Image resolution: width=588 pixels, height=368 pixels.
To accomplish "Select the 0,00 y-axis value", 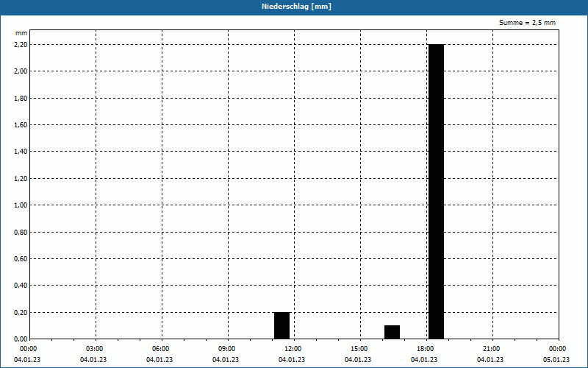I will point(21,339).
